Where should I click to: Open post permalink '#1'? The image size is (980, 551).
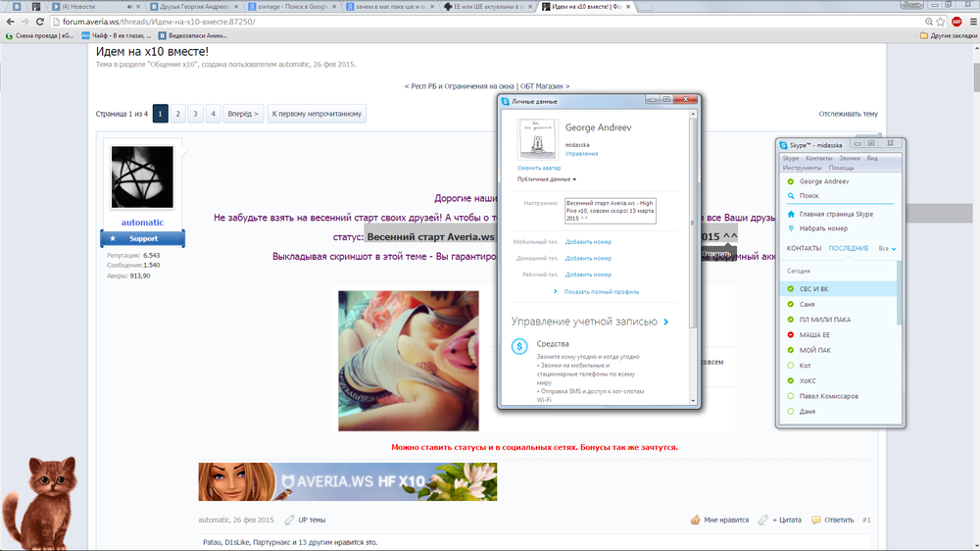click(x=866, y=520)
